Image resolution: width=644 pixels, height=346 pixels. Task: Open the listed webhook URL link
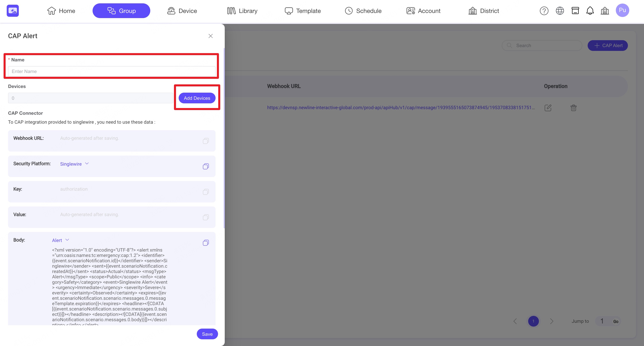coord(400,108)
